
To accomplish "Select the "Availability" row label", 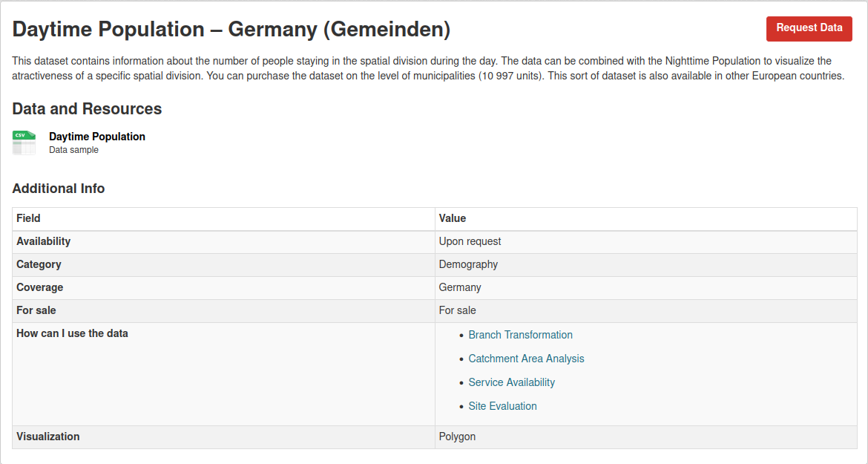I will pos(43,241).
